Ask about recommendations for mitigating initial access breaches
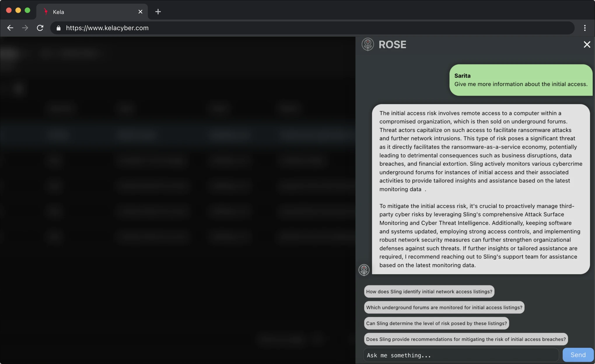Image resolution: width=595 pixels, height=364 pixels. [x=466, y=339]
